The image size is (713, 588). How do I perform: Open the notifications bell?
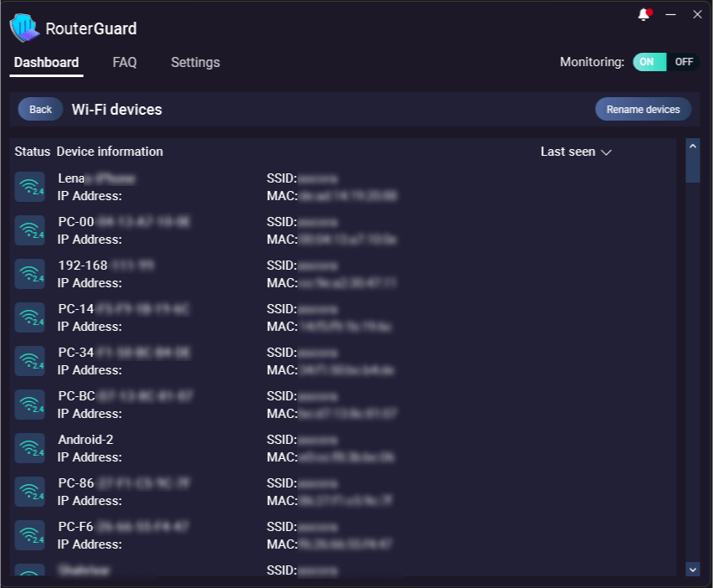pos(643,14)
